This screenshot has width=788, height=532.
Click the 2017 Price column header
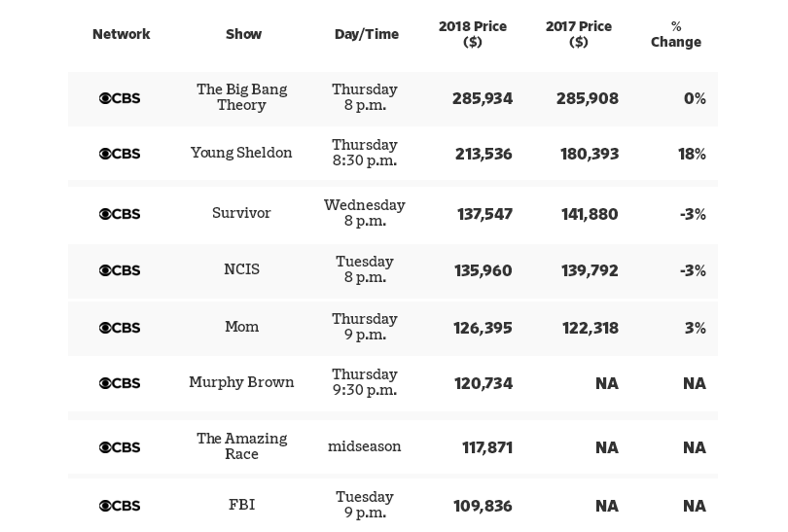[x=579, y=34]
